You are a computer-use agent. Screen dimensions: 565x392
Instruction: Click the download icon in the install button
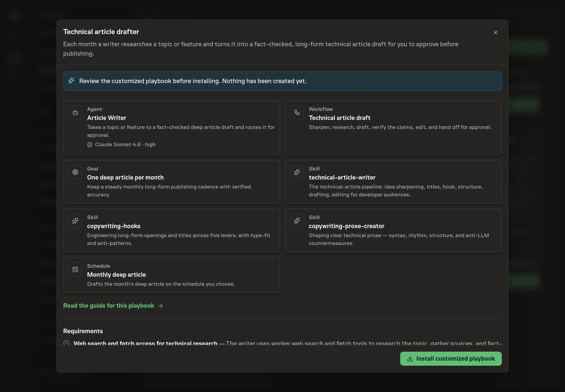point(410,359)
